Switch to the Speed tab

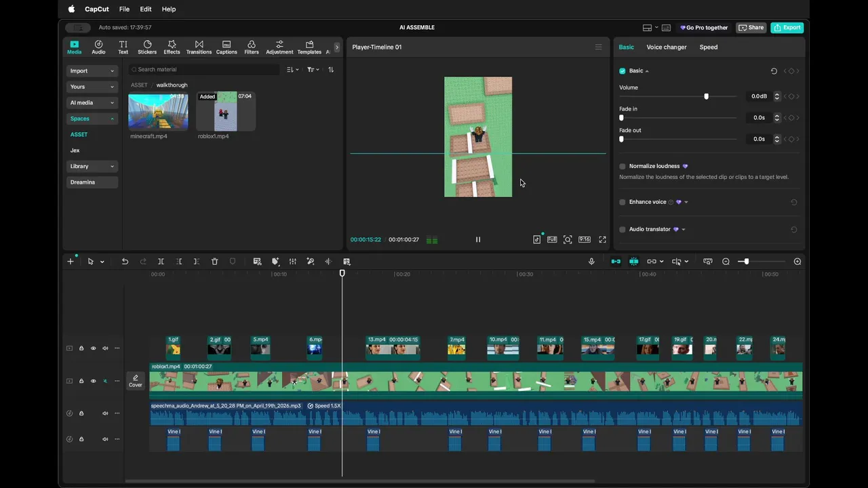709,47
